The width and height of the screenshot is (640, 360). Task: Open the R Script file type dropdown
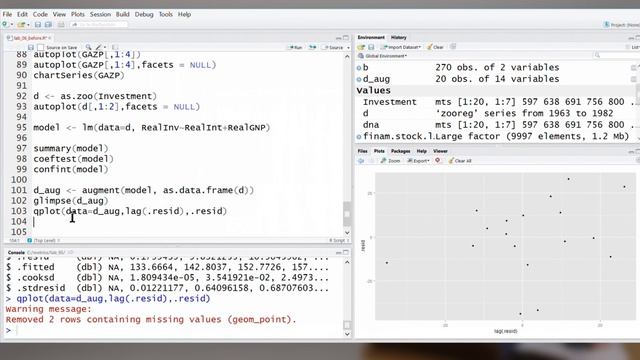pyautogui.click(x=339, y=240)
